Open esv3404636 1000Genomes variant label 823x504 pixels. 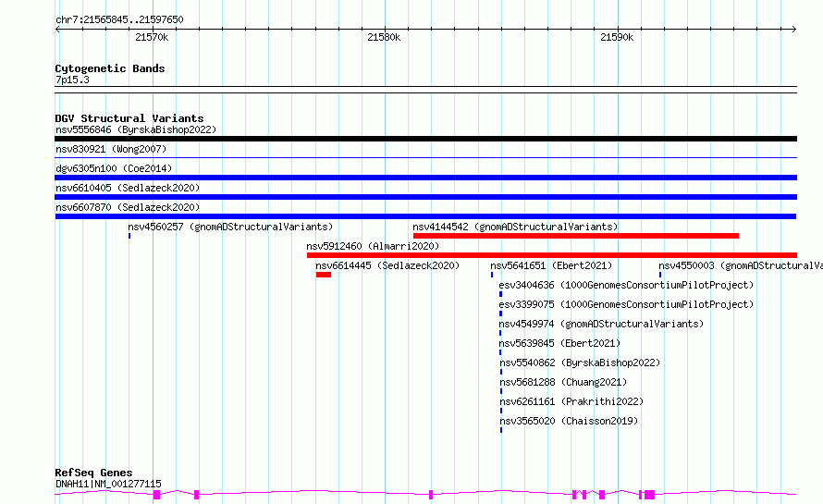[626, 285]
